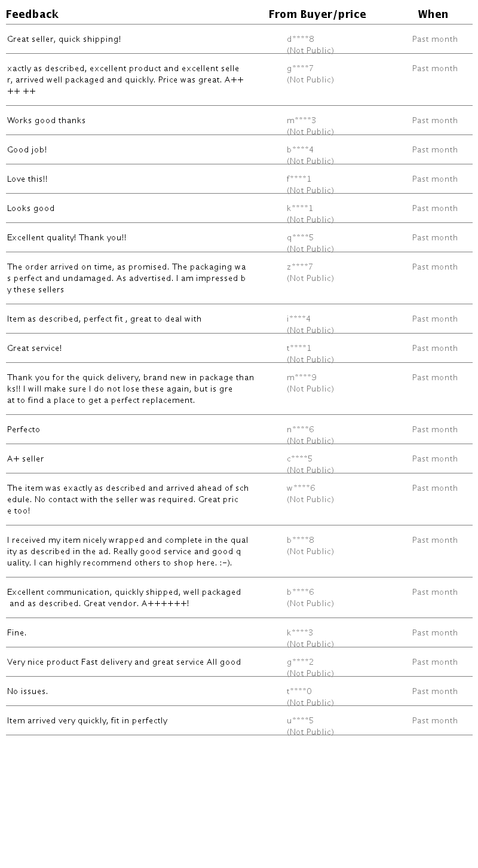The height and width of the screenshot is (868, 478).
Task: Click 'Looks good' feedback text
Action: pyautogui.click(x=30, y=209)
